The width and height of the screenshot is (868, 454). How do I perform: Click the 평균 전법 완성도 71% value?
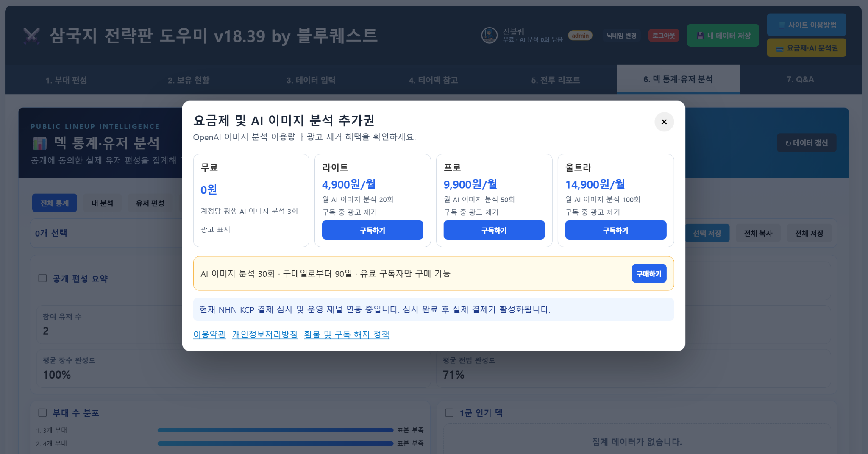(x=453, y=375)
